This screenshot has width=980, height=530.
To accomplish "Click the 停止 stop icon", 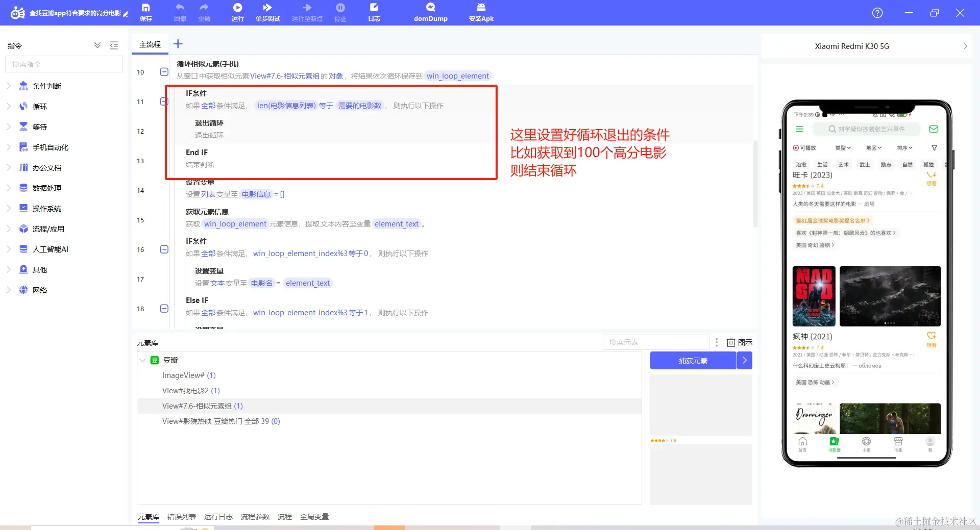I will tap(340, 12).
